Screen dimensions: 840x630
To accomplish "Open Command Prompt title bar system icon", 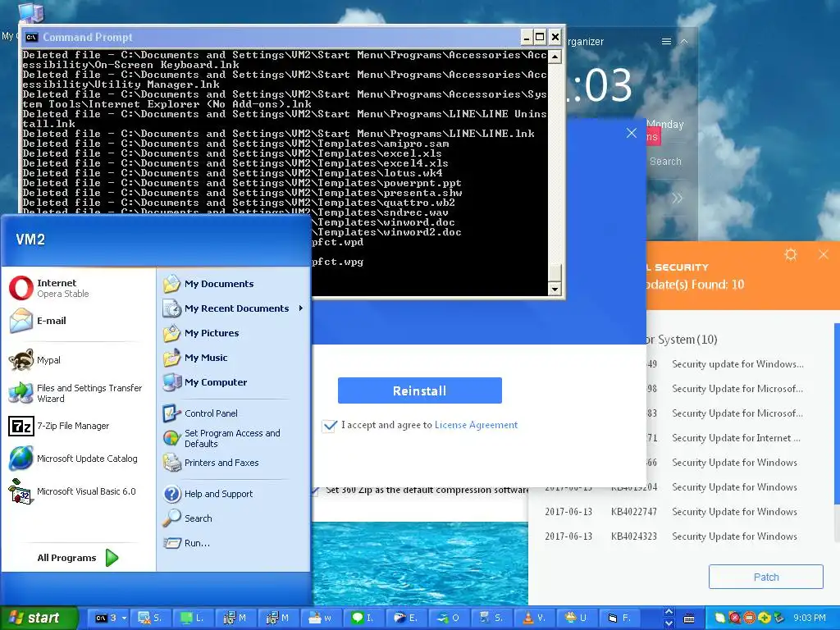I will pos(32,37).
